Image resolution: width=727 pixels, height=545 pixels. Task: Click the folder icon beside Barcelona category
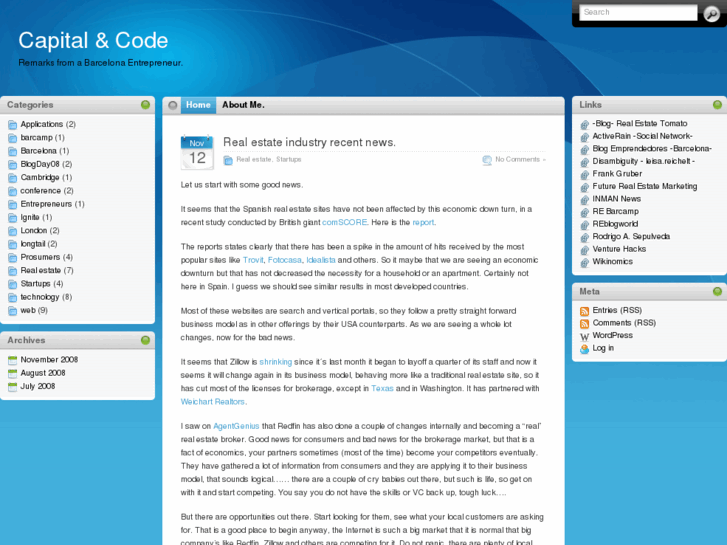point(13,151)
